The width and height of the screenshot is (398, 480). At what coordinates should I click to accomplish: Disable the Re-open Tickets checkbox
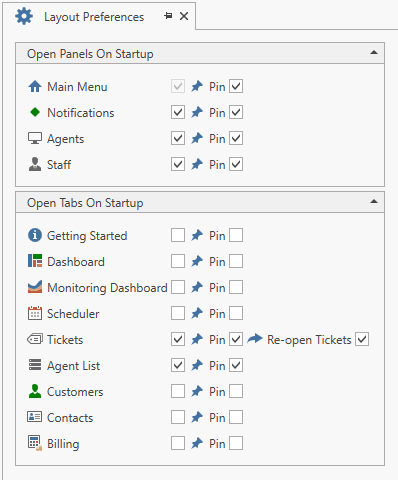tap(362, 339)
